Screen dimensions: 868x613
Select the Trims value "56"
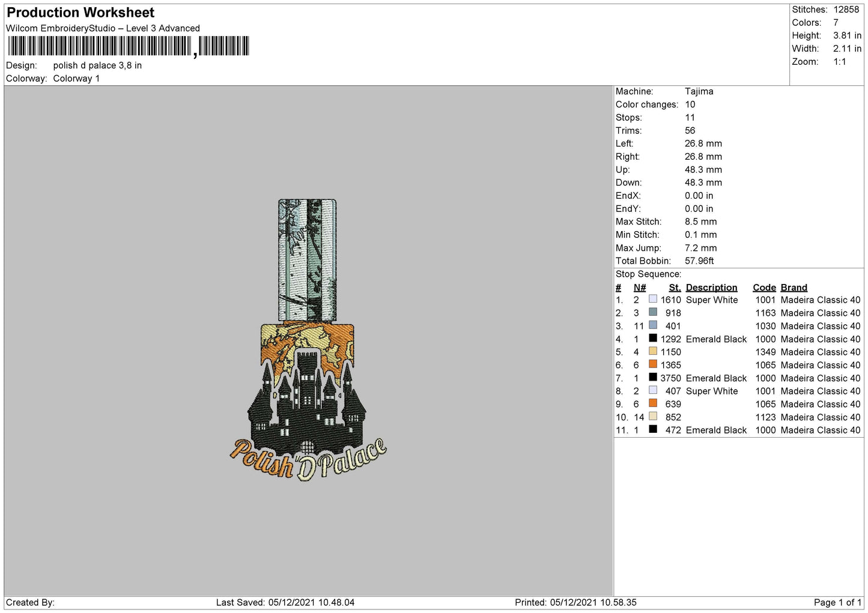pos(690,130)
